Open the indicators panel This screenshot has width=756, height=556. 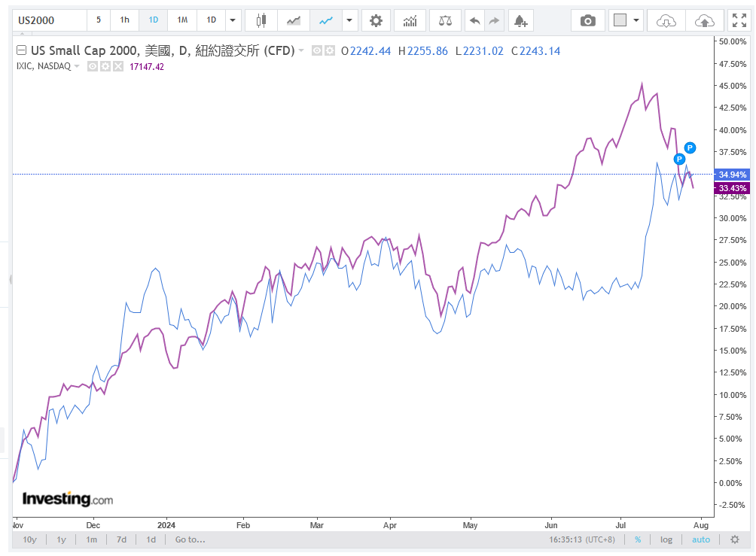[410, 20]
